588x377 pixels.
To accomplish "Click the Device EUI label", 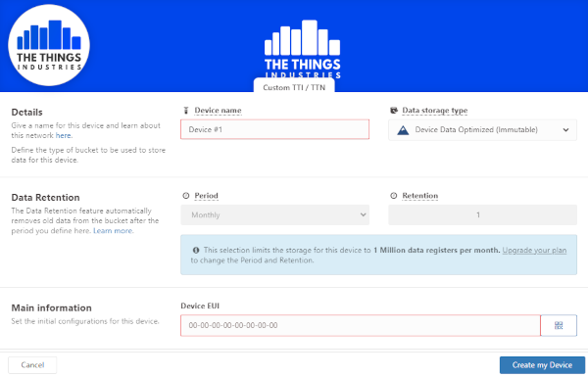I will click(x=200, y=306).
